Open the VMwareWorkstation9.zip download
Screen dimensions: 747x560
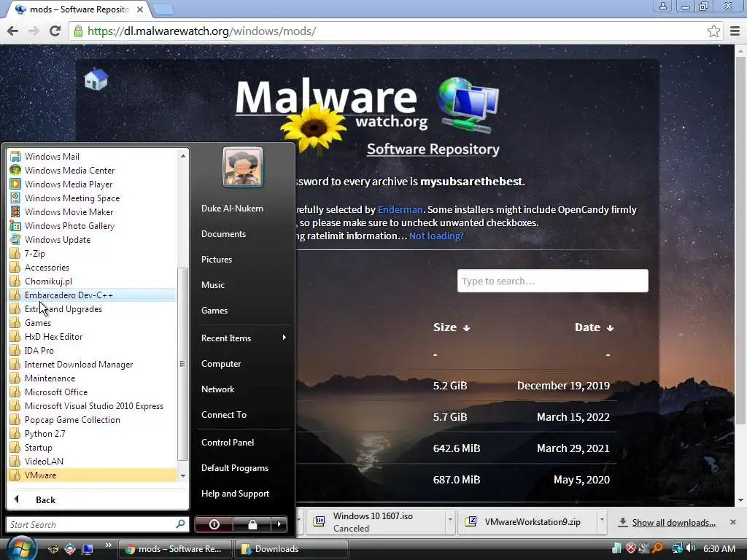(528, 522)
